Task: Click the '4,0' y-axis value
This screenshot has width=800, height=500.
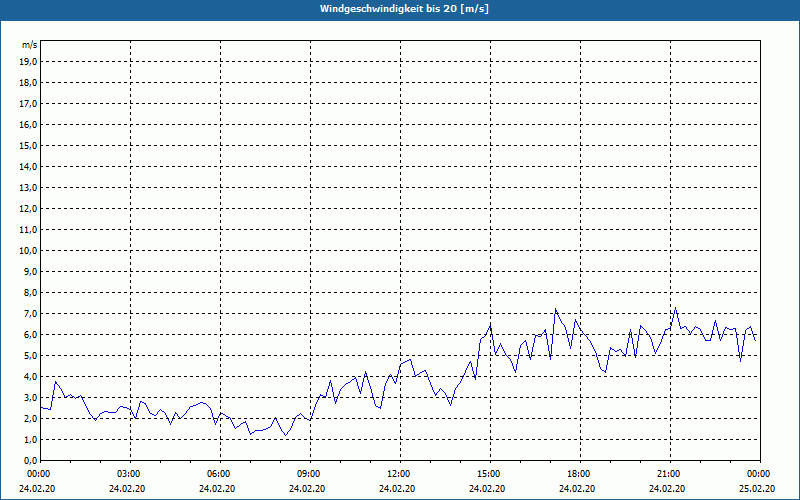Action: [x=31, y=377]
